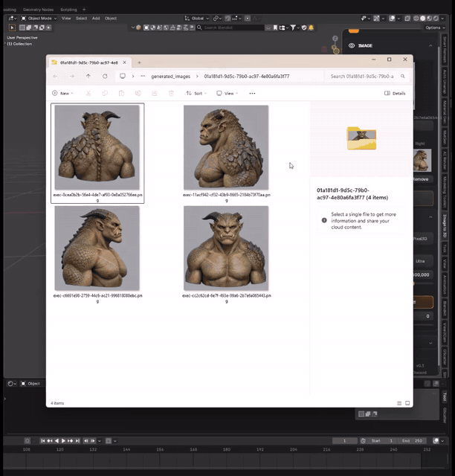Viewport: 455px width, 476px height.
Task: Open Blender's Select menu
Action: 81,19
